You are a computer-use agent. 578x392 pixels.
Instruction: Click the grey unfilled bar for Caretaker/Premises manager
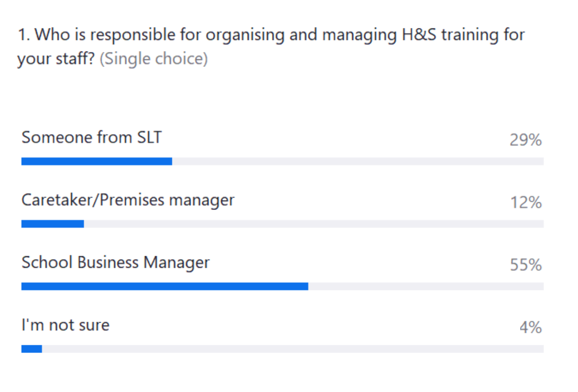point(313,224)
